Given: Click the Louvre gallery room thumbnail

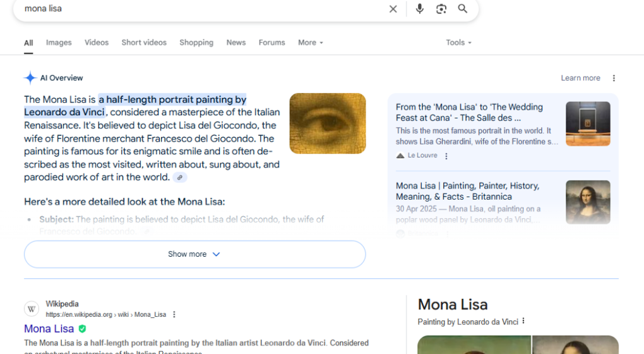Looking at the screenshot, I should pyautogui.click(x=588, y=124).
